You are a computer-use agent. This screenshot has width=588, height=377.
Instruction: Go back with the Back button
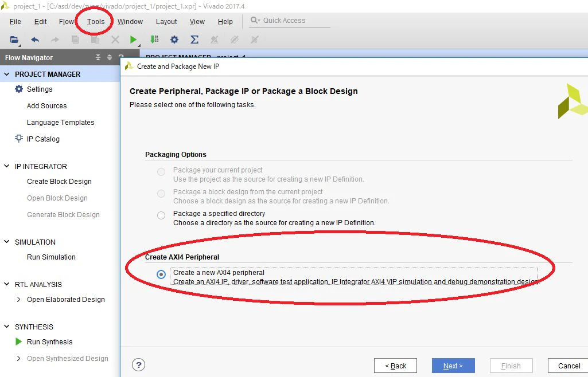pos(396,366)
